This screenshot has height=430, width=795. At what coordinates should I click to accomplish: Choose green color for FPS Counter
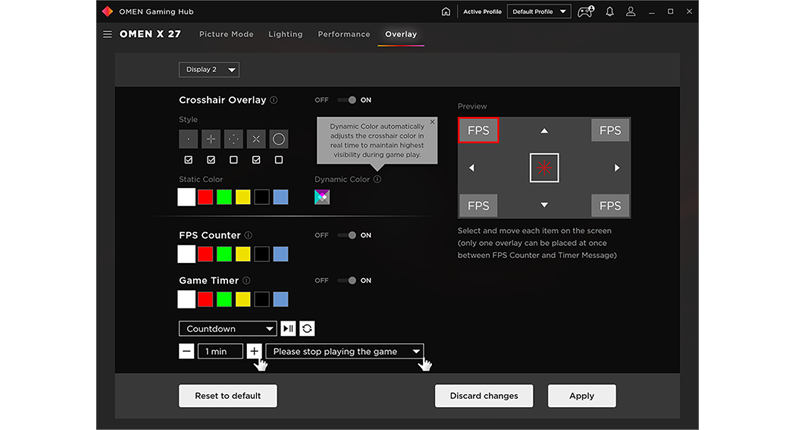point(224,254)
